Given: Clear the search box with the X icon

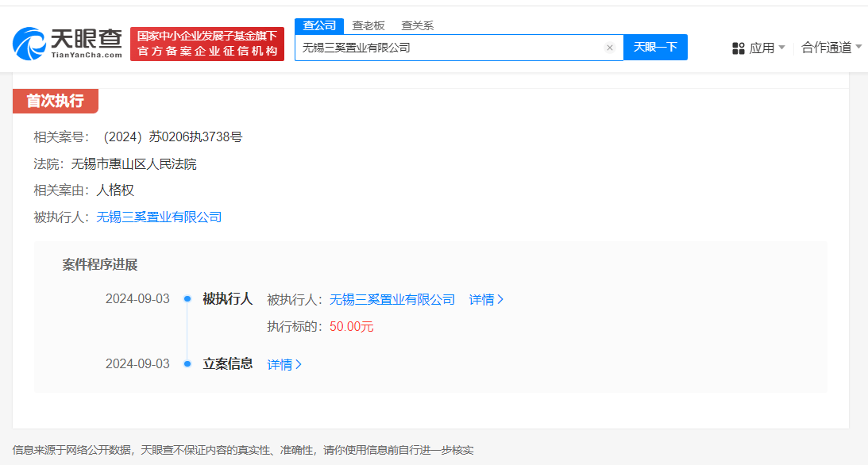Looking at the screenshot, I should 609,48.
